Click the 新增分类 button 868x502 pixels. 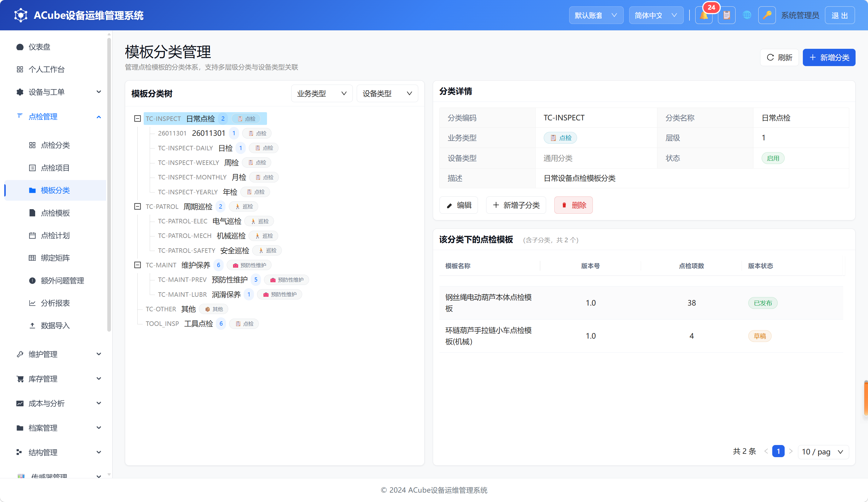click(x=829, y=58)
